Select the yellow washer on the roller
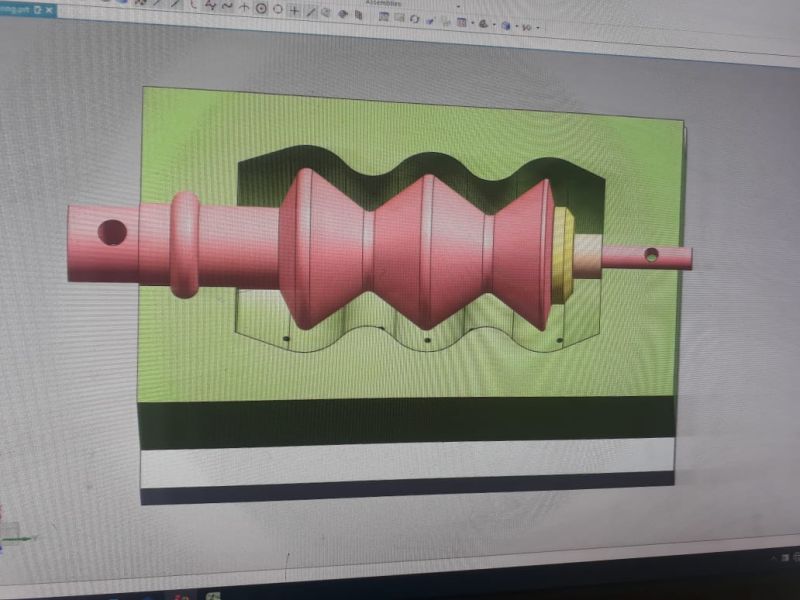This screenshot has height=600, width=800. [564, 254]
